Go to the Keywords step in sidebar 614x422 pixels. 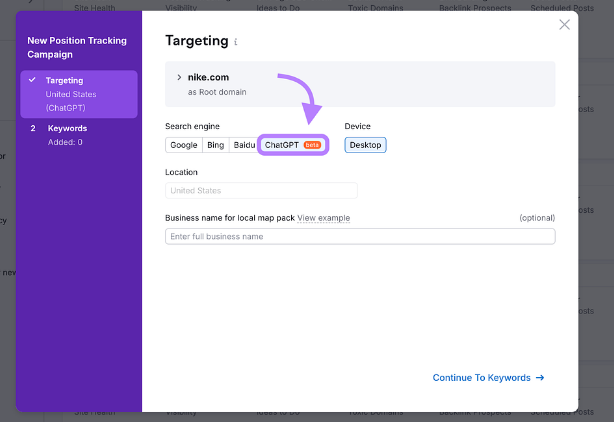[79, 135]
